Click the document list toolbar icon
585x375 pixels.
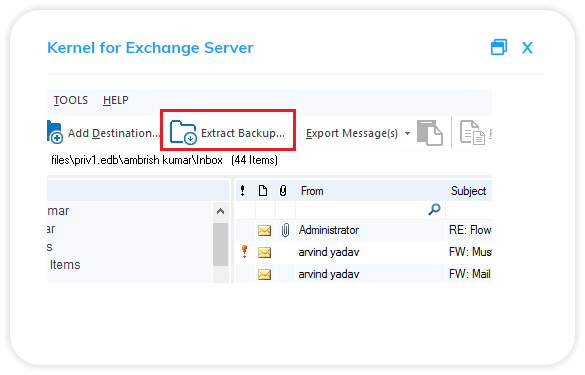[472, 132]
